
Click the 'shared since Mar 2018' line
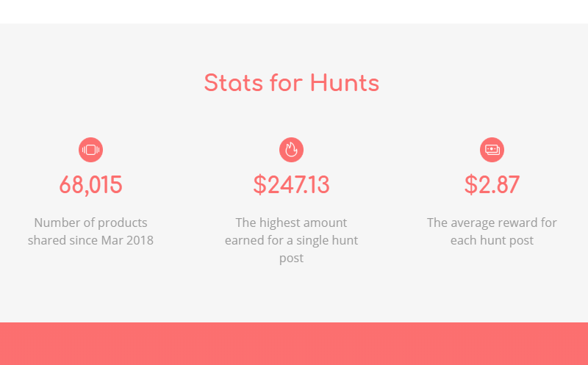[x=90, y=240]
